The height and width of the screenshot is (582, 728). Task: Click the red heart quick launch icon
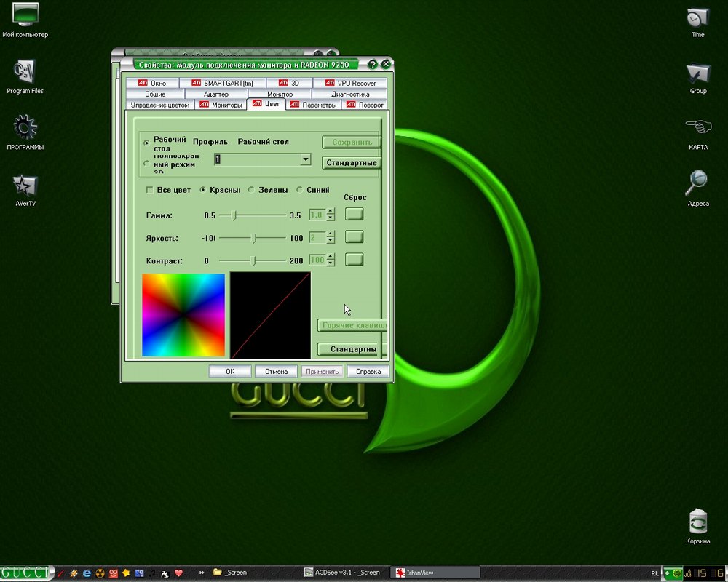[178, 573]
